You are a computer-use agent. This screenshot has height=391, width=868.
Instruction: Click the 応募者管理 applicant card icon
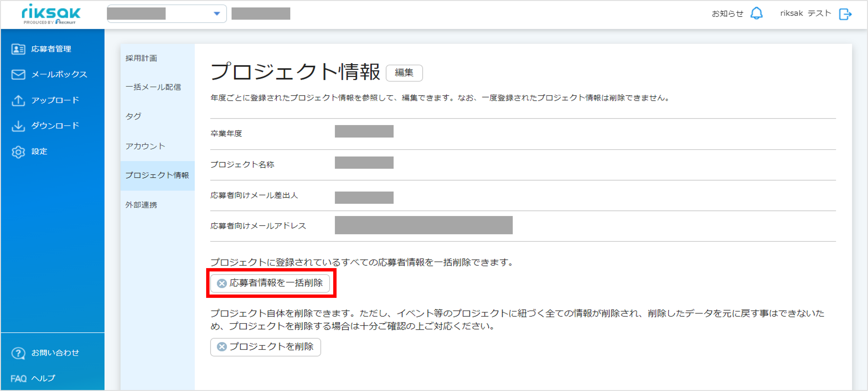18,49
